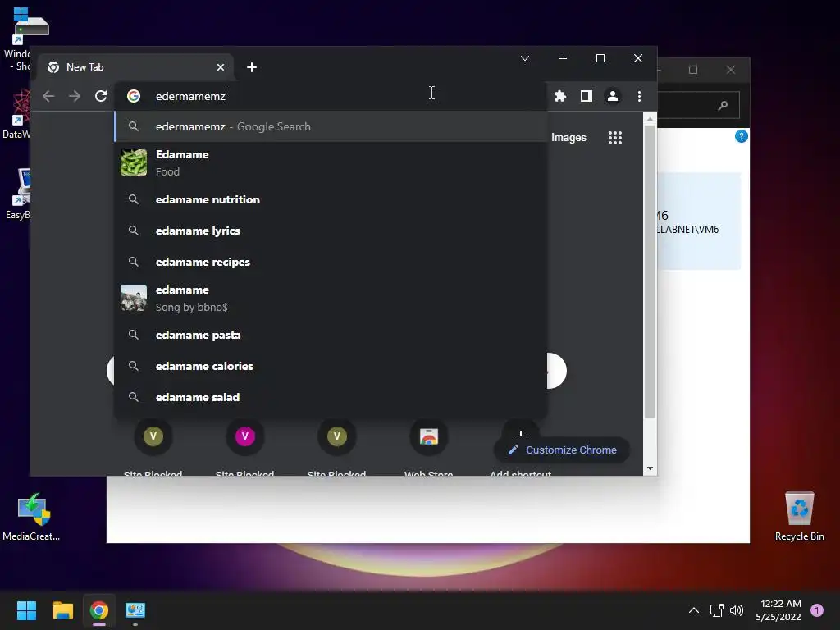Viewport: 840px width, 630px height.
Task: Click the Chrome reload button
Action: coord(101,96)
